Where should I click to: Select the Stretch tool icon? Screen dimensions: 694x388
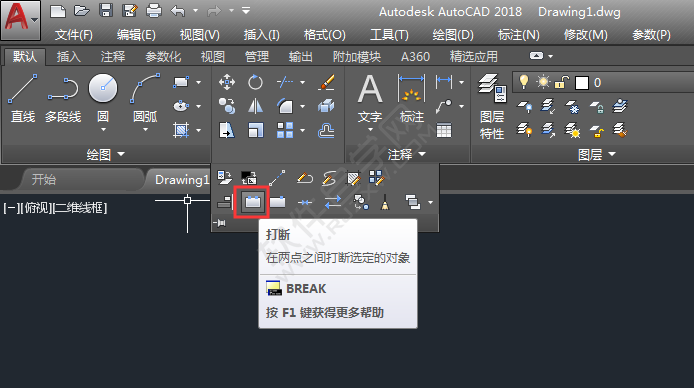pyautogui.click(x=227, y=131)
